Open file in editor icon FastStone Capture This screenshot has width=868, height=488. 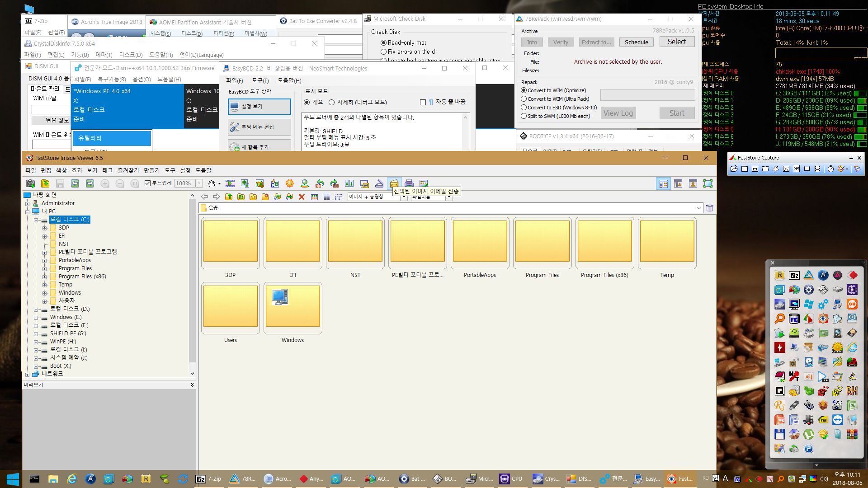click(734, 169)
